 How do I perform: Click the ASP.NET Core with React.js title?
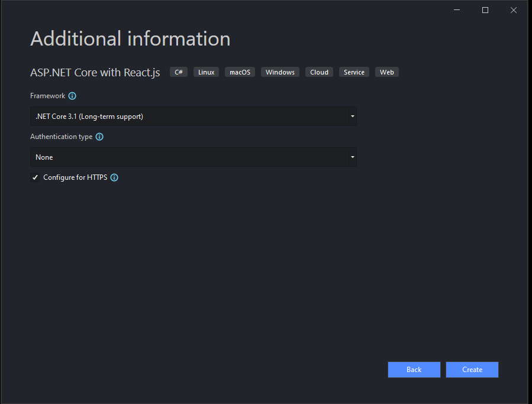click(x=95, y=73)
